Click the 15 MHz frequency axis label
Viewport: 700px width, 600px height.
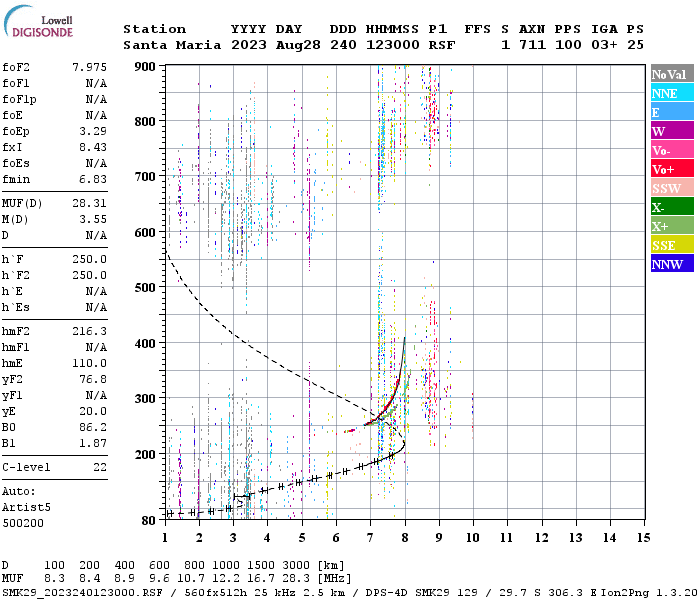pyautogui.click(x=644, y=538)
